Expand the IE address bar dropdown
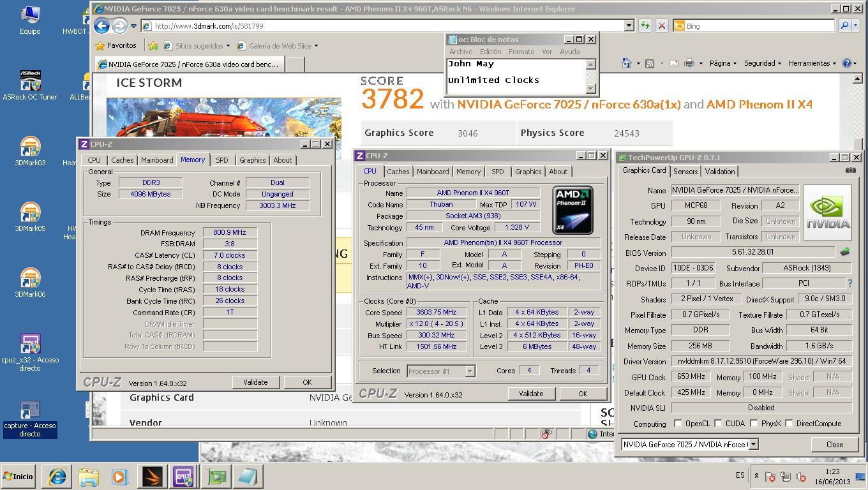This screenshot has height=490, width=868. point(629,26)
